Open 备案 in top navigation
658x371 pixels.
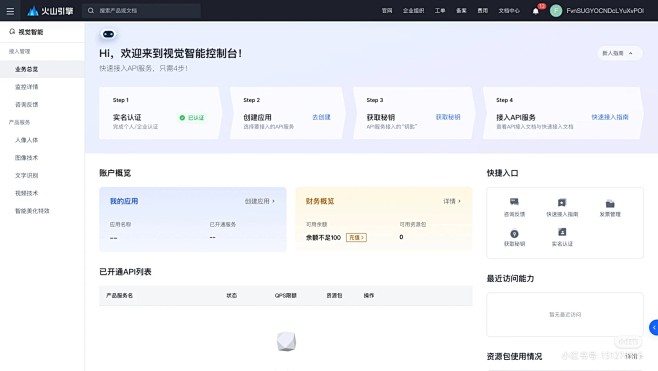[x=461, y=11]
